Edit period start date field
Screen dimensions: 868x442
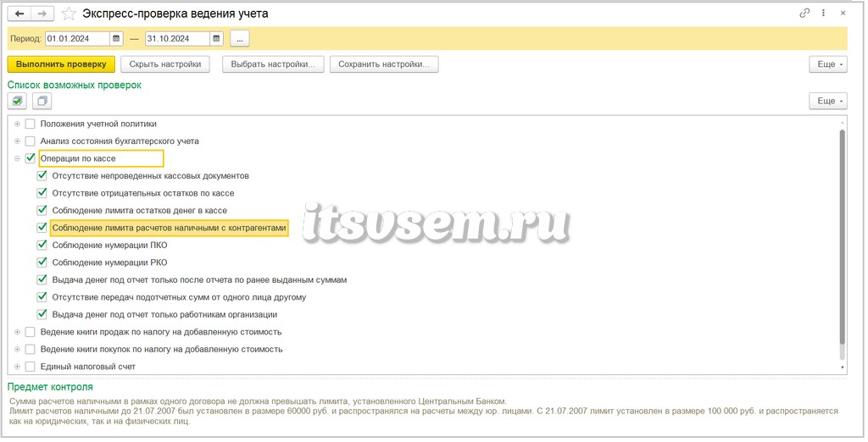coord(77,39)
